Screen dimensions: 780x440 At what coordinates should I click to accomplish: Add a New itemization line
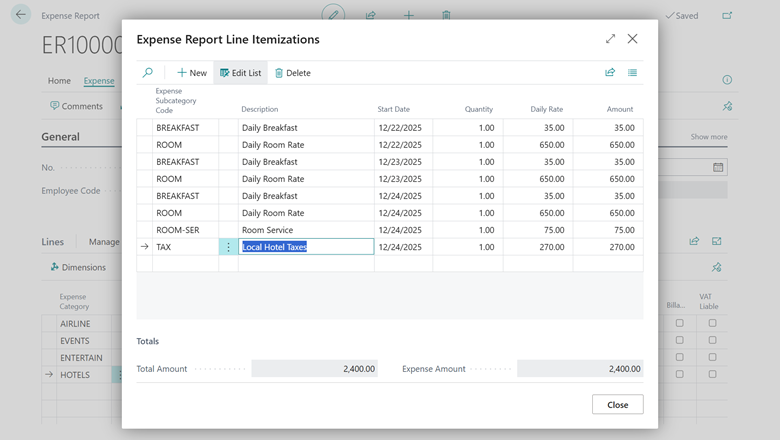192,73
